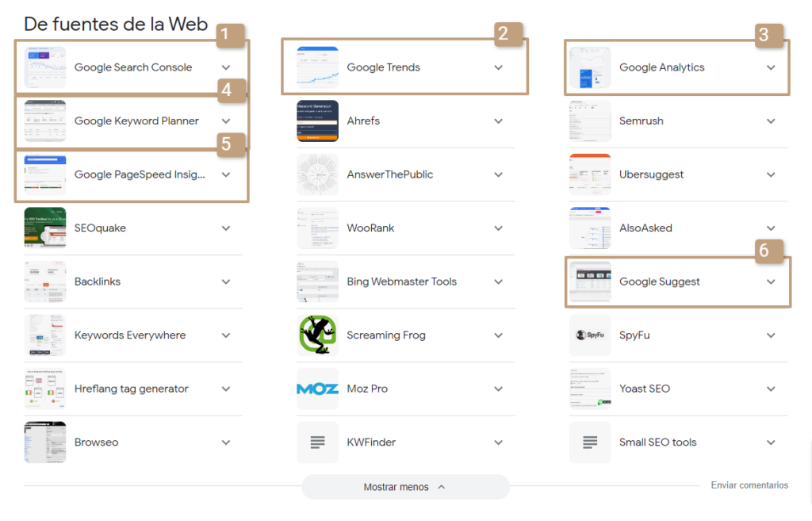Expand the Google Trends chevron
Viewport: 812px width, 521px height.
pyautogui.click(x=498, y=67)
